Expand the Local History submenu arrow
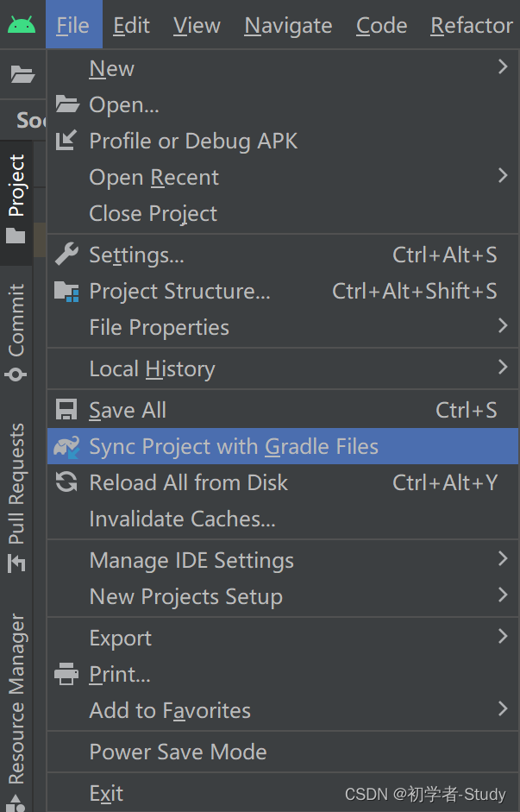Image resolution: width=520 pixels, height=812 pixels. coord(503,367)
